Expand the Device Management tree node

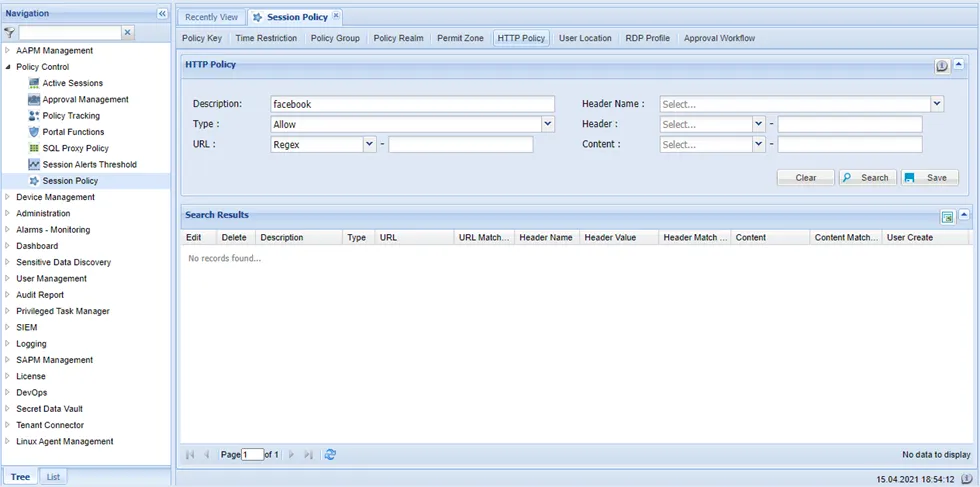[8, 197]
